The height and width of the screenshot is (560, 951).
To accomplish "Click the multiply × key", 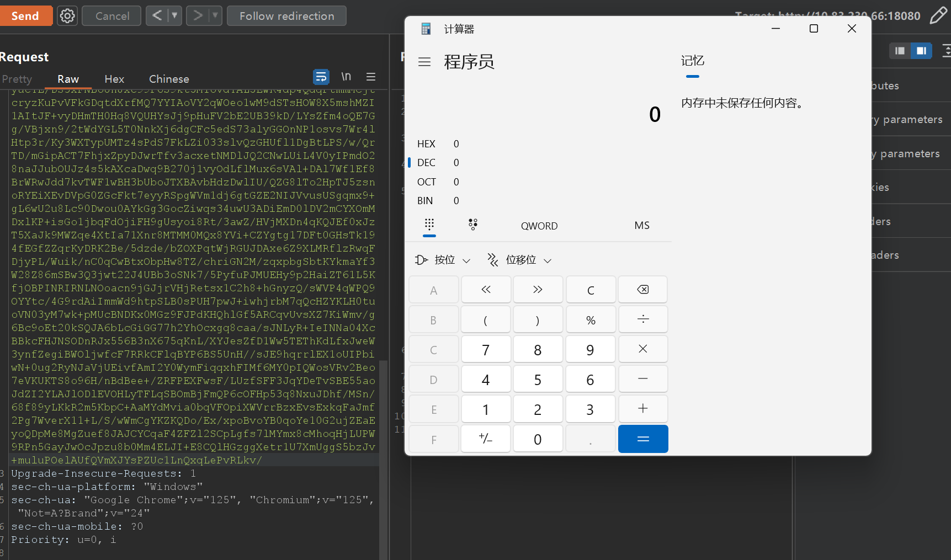I will pos(643,349).
